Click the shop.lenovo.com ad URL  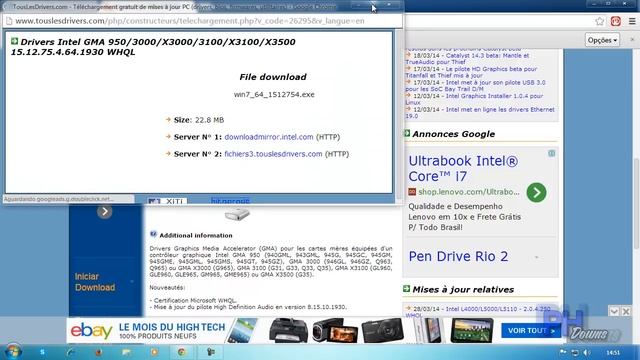click(469, 192)
